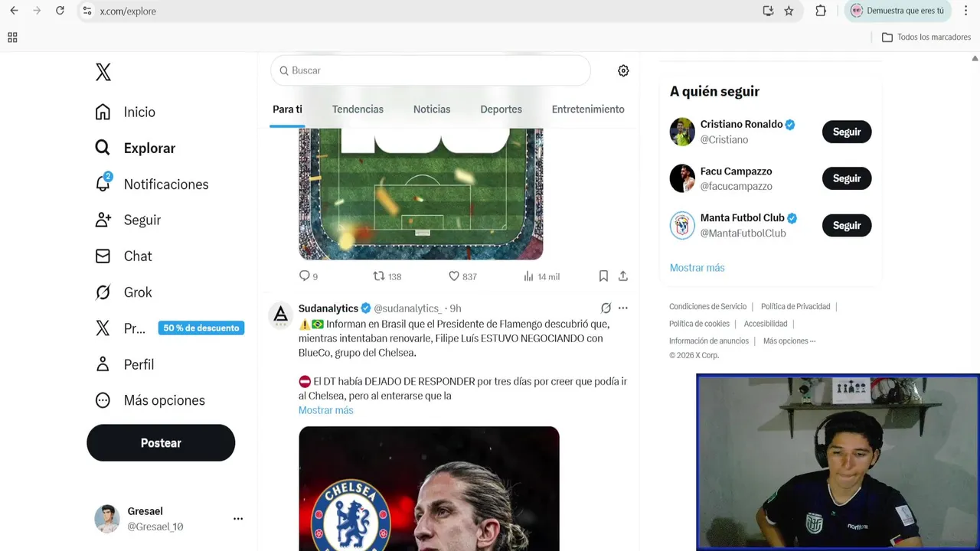Screen dimensions: 980x551
Task: Open Información de anuncios link
Action: (x=709, y=341)
